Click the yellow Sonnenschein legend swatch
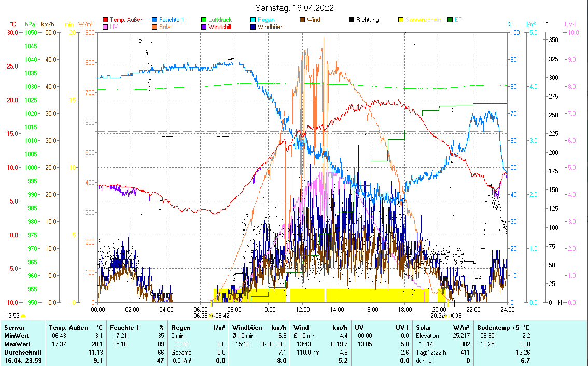The image size is (588, 366). [401, 20]
